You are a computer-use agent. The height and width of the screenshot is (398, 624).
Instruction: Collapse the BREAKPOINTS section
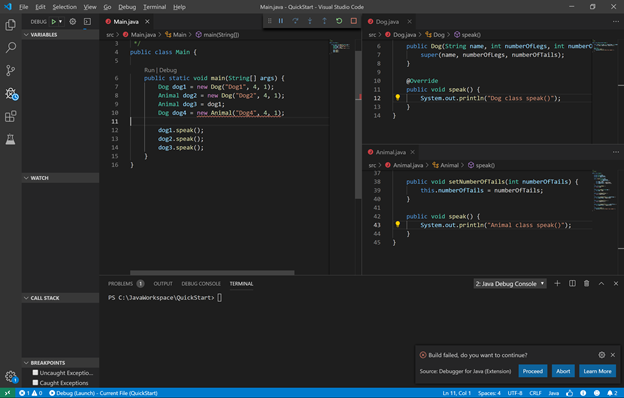(x=60, y=363)
